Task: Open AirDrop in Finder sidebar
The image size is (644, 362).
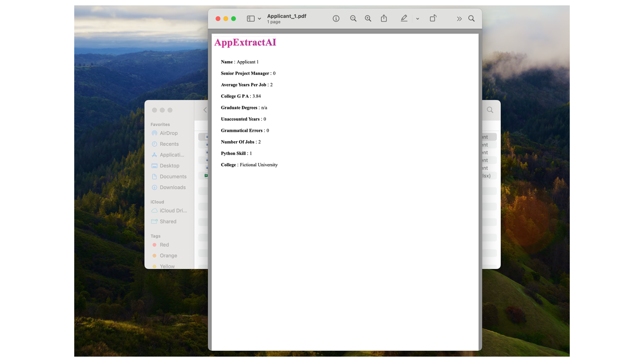Action: (169, 133)
